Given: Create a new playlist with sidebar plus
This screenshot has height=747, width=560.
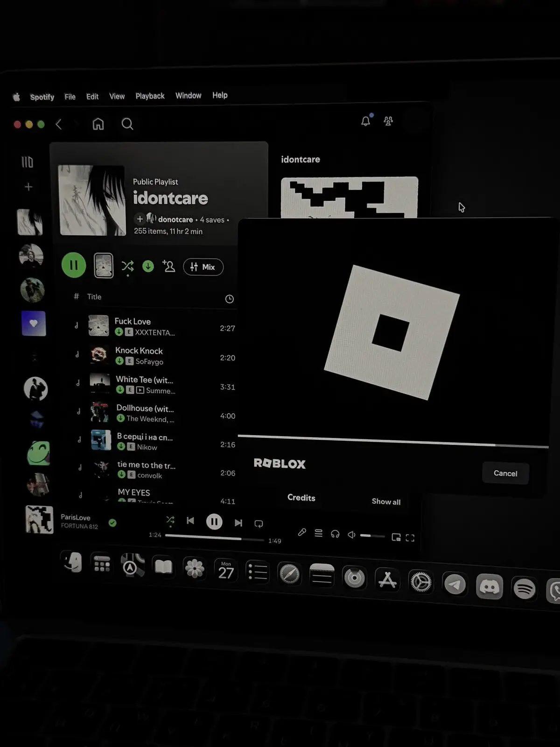Looking at the screenshot, I should click(28, 187).
